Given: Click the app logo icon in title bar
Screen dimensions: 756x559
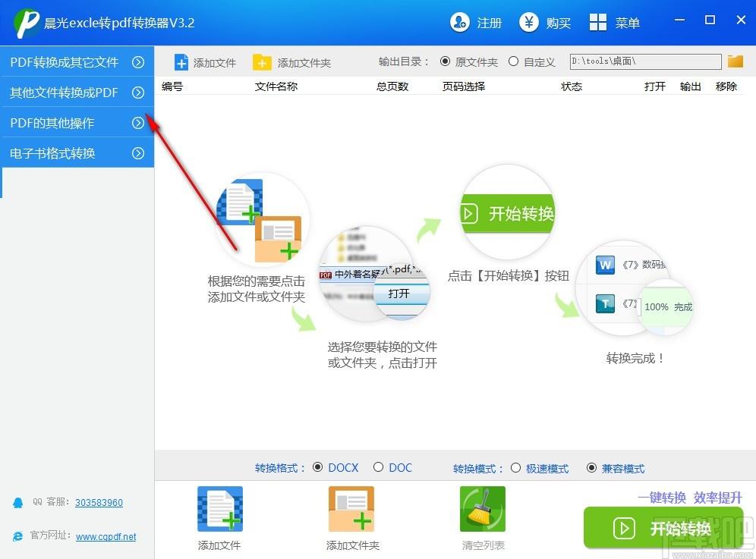Looking at the screenshot, I should pos(27,23).
